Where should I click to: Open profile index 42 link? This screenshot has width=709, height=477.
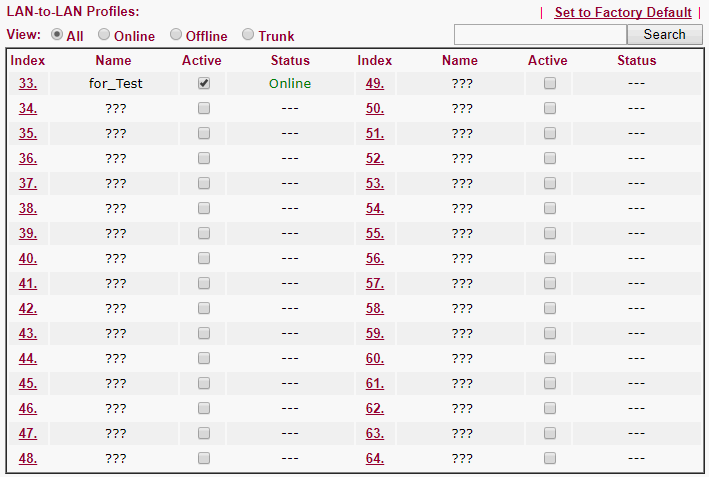pyautogui.click(x=28, y=308)
